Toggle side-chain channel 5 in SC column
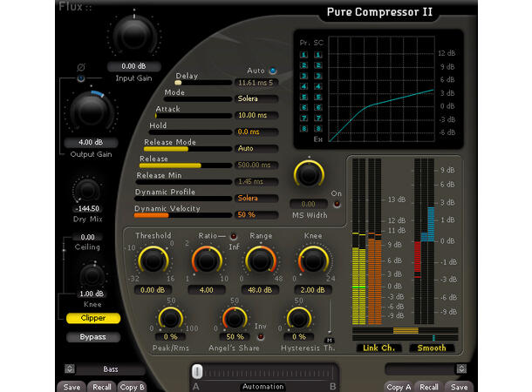Screen dimensions: 532x392 (318, 97)
